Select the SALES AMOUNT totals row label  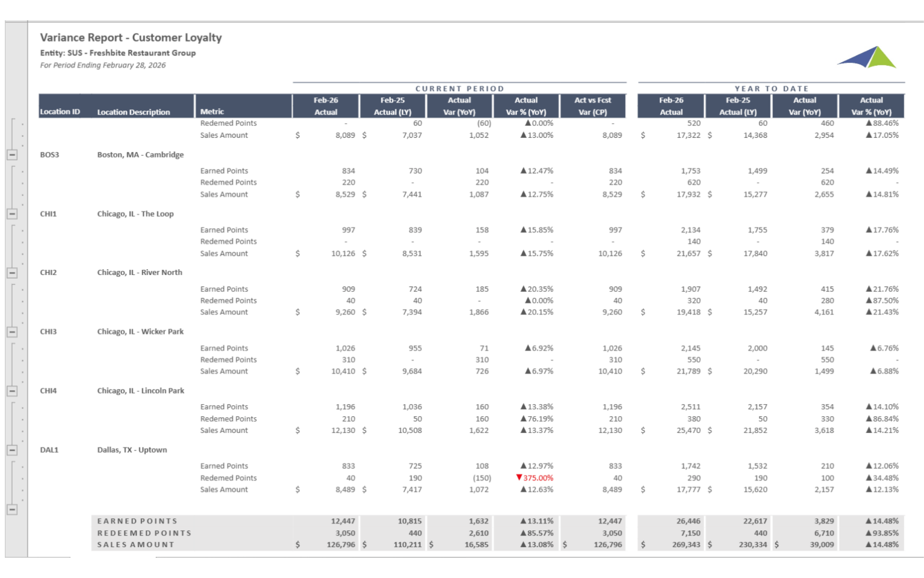pyautogui.click(x=136, y=545)
